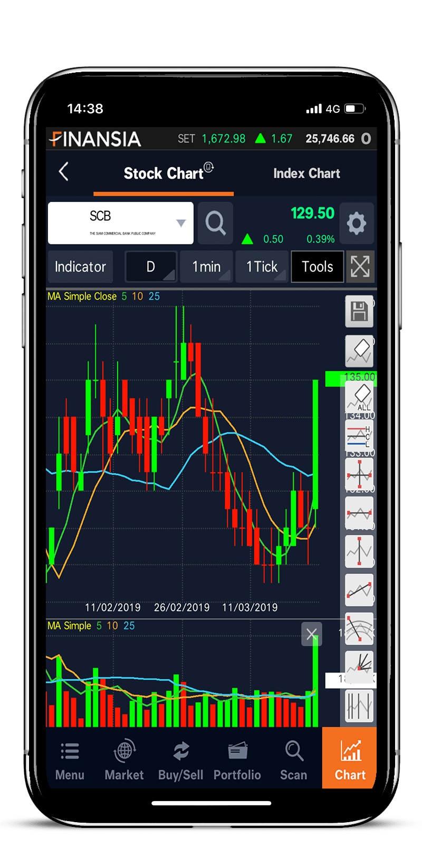Tap the 11/03/2019 date label

pyautogui.click(x=250, y=607)
